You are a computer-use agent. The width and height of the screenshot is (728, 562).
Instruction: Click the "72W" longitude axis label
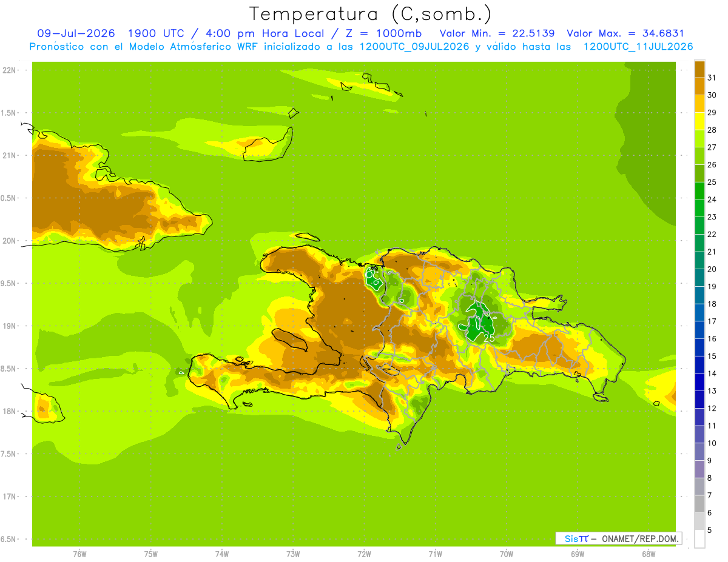pyautogui.click(x=364, y=554)
